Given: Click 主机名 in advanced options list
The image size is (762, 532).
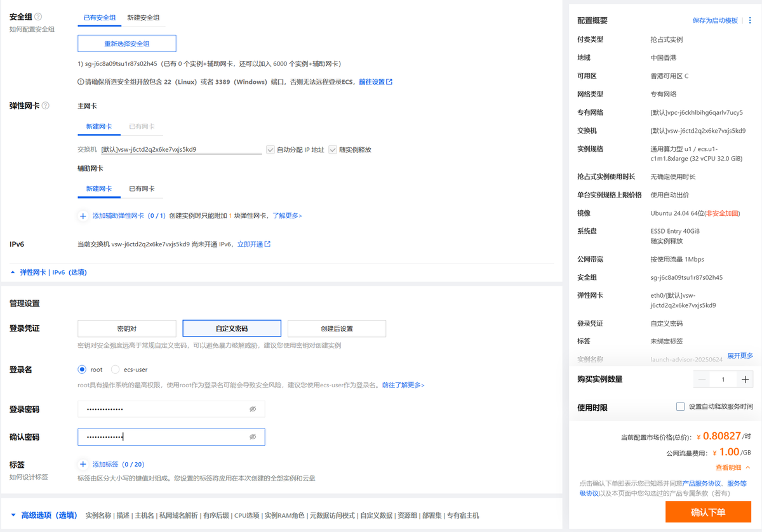Looking at the screenshot, I should point(145,515).
